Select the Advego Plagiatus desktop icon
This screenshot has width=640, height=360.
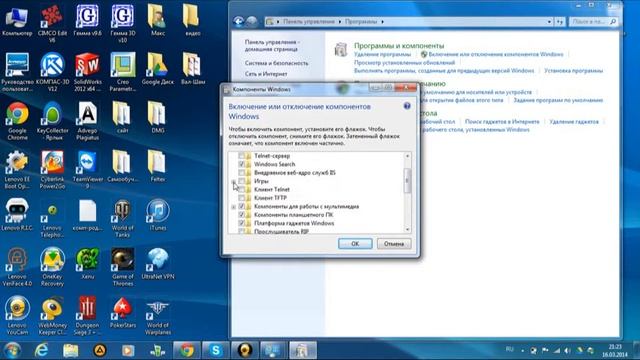pyautogui.click(x=87, y=121)
